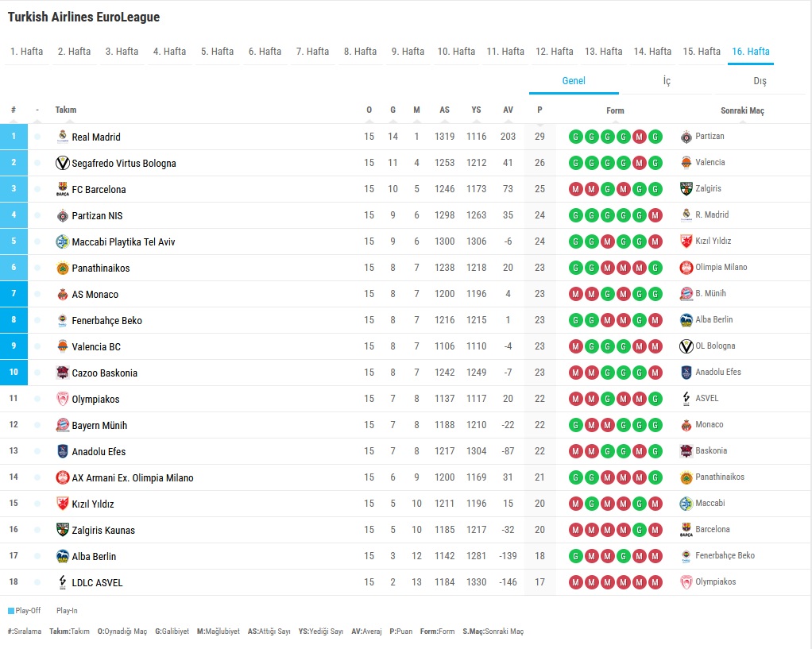Sort table by the AV average column
This screenshot has height=649, width=812.
click(x=508, y=110)
